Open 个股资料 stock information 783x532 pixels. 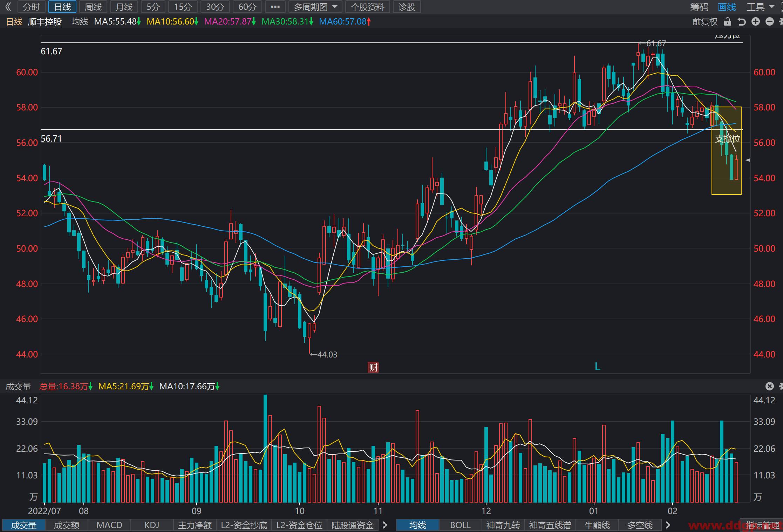pyautogui.click(x=367, y=7)
